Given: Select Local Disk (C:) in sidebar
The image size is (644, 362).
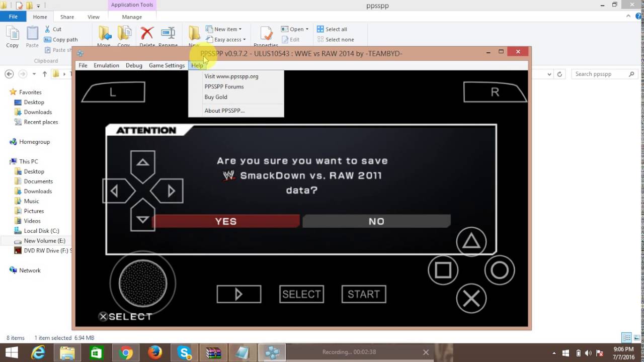Looking at the screenshot, I should [41, 231].
